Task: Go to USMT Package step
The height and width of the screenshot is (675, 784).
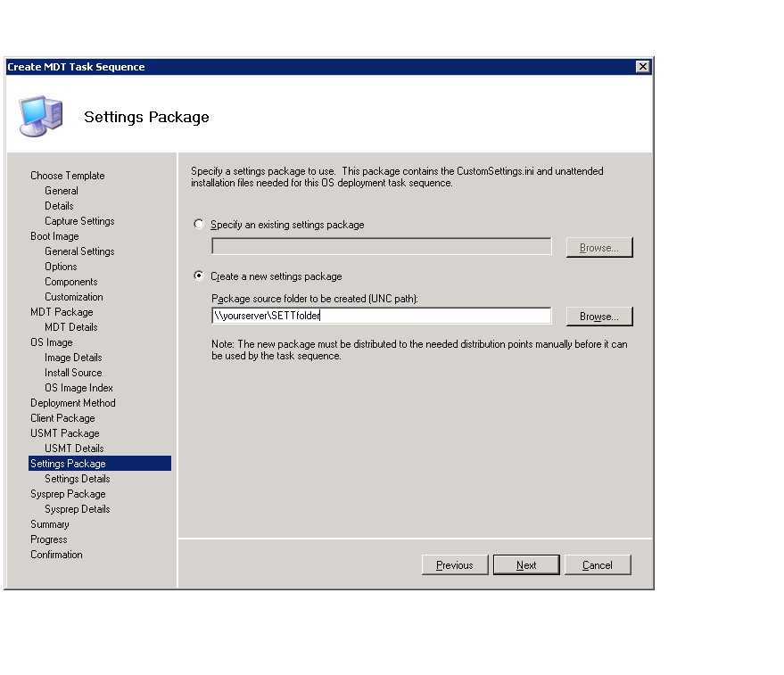Action: [x=65, y=433]
